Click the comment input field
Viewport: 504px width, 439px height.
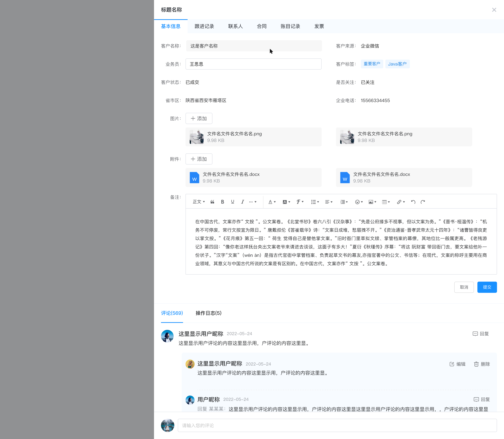(x=337, y=426)
